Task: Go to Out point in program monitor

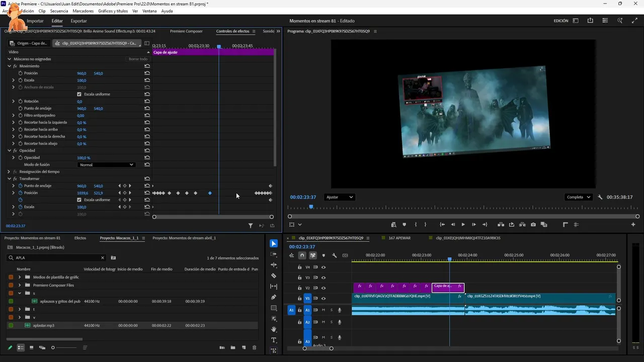Action: (x=485, y=225)
